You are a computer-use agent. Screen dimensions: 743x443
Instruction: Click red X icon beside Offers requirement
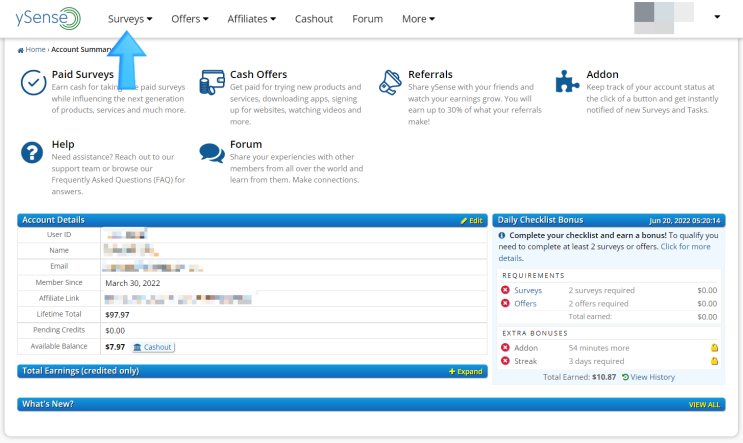(505, 303)
